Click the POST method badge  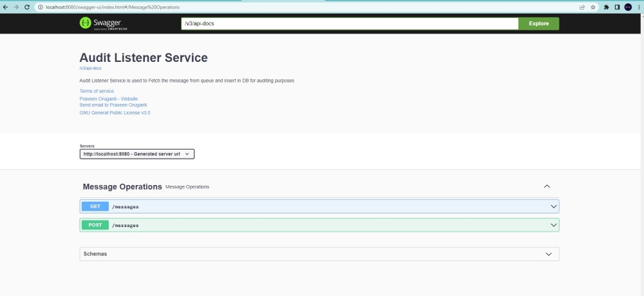pos(95,225)
